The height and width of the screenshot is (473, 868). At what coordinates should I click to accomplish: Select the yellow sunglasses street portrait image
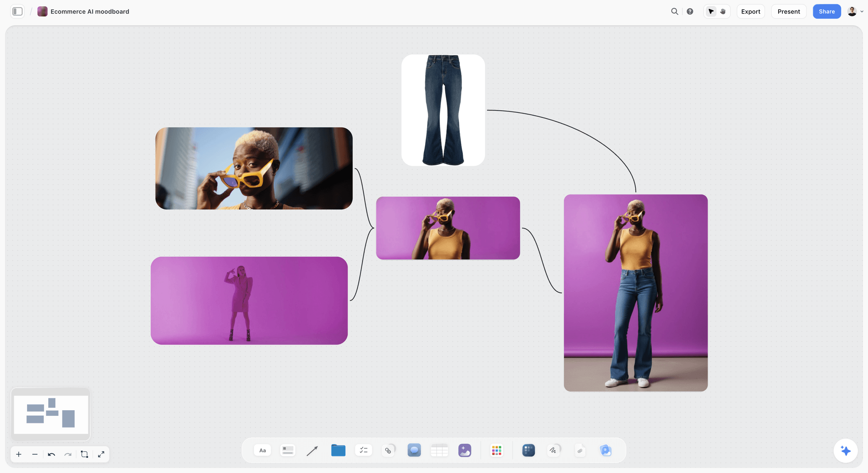254,168
